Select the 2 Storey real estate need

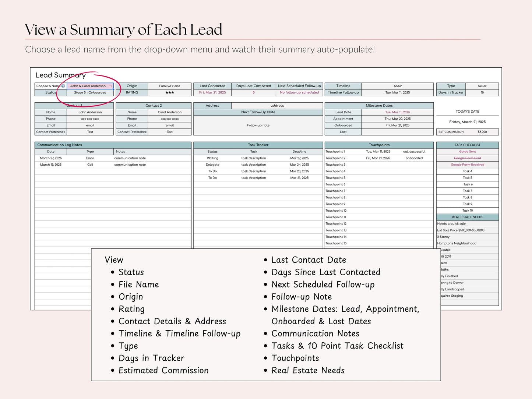pos(468,237)
